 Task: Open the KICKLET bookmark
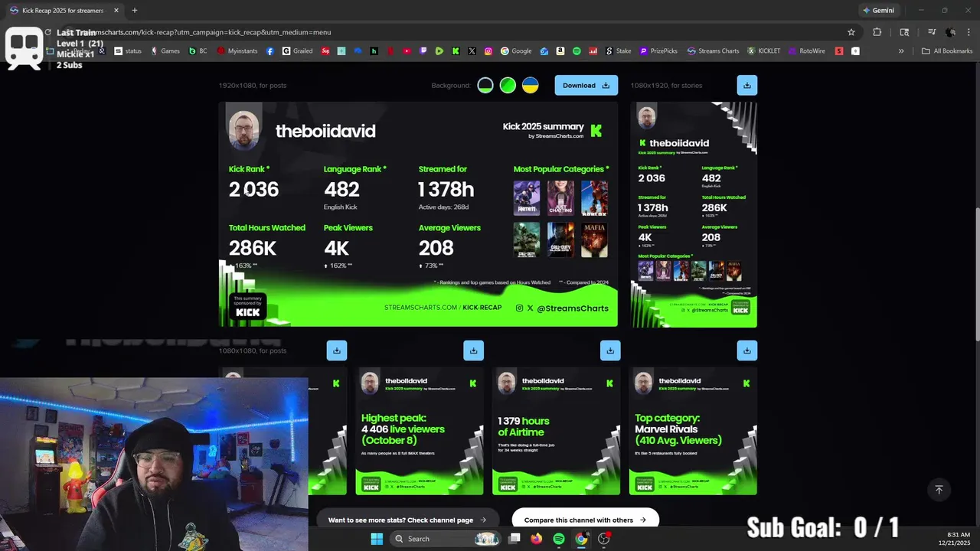(764, 51)
